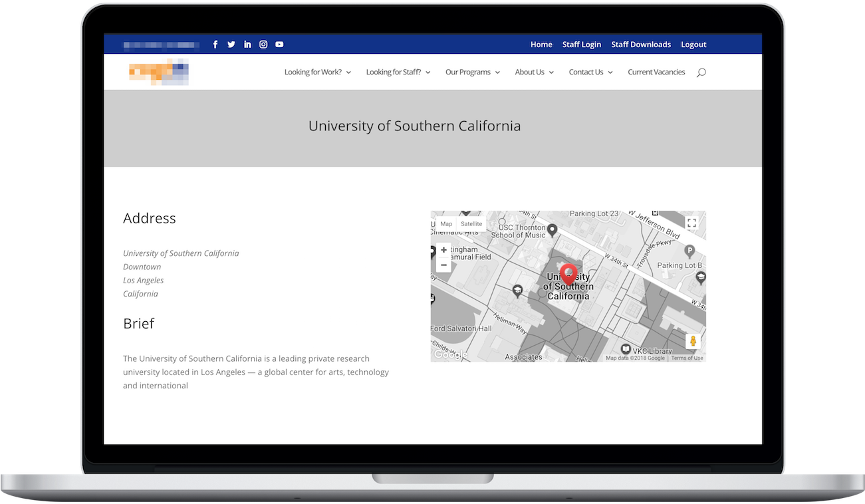Click the search magnifier icon in navigation
865x504 pixels.
[701, 72]
